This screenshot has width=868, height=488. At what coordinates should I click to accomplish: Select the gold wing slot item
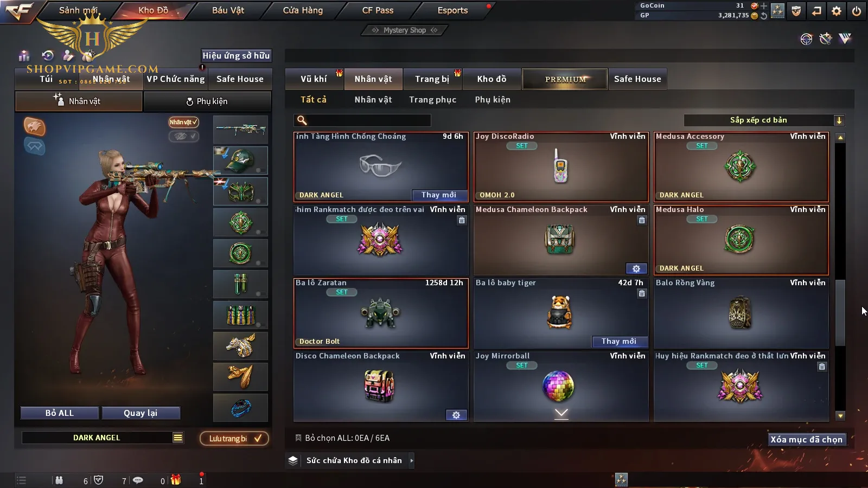pos(240,376)
